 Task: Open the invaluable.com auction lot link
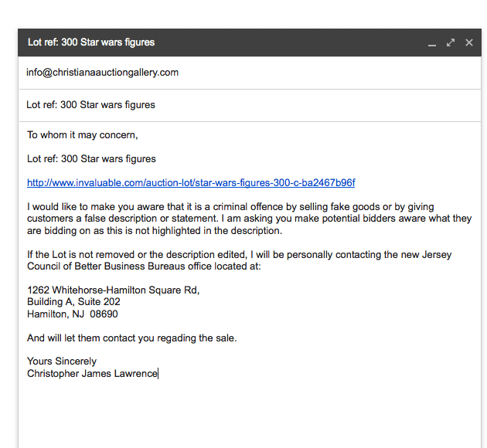point(191,183)
